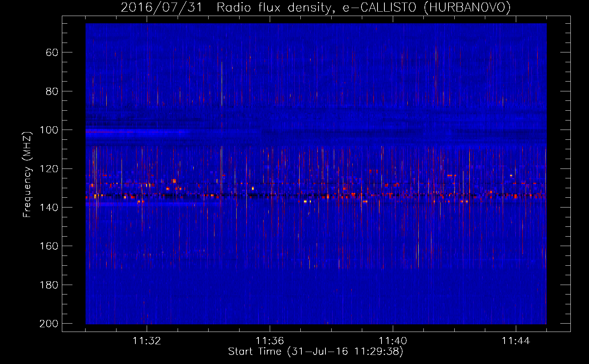Select the '160' frequency tick label
The image size is (589, 364).
pyautogui.click(x=49, y=246)
